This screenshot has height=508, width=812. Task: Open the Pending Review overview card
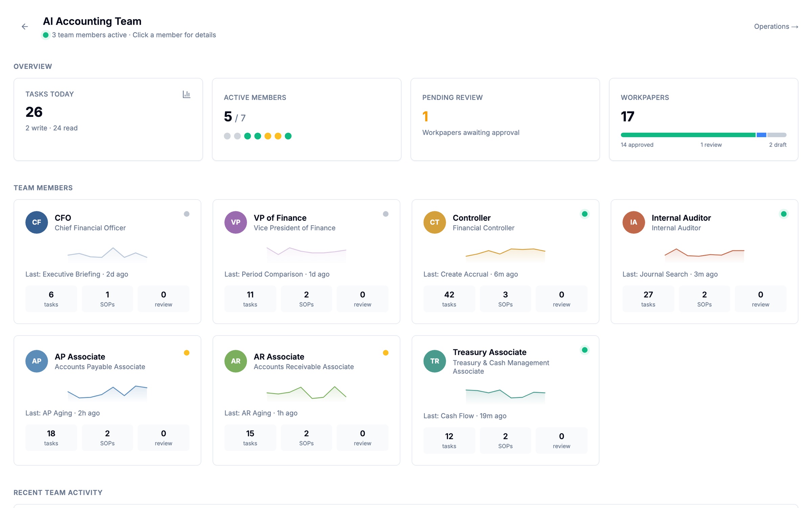[505, 119]
